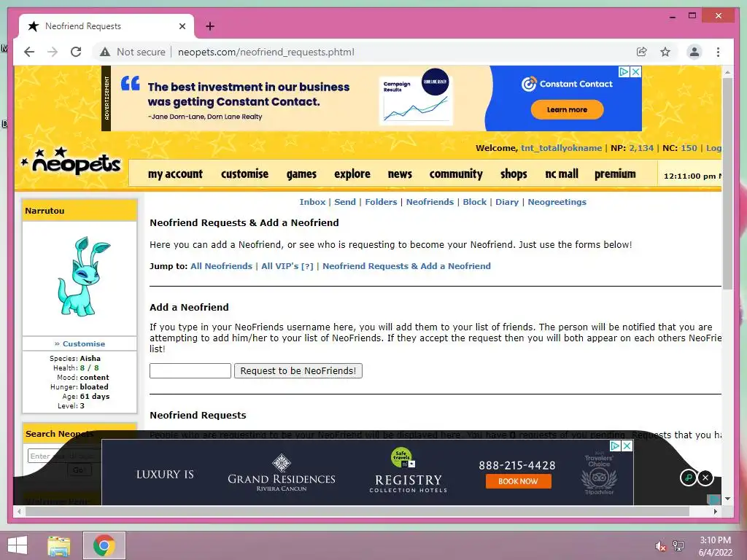Open the Folders link
This screenshot has height=560, width=747.
[381, 202]
